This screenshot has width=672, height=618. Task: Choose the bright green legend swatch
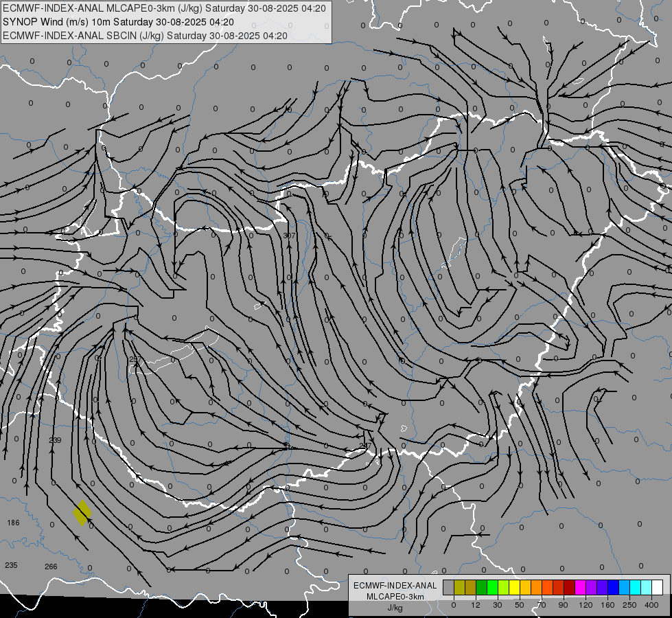[x=493, y=587]
